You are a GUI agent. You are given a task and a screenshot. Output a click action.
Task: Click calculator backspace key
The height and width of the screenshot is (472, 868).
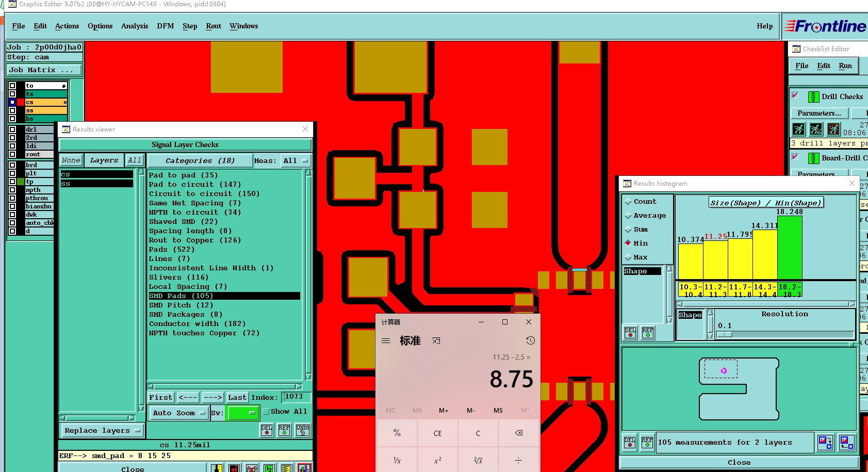point(519,433)
